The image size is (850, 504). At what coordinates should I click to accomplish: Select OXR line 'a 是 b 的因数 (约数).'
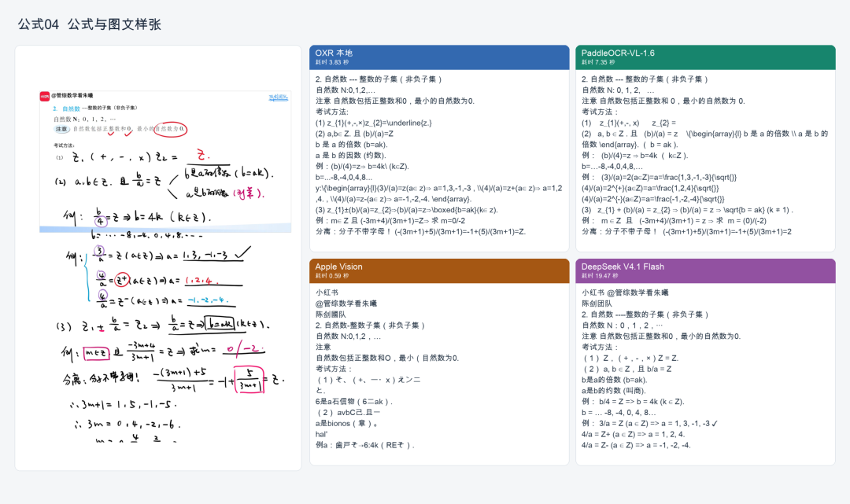pyautogui.click(x=350, y=156)
